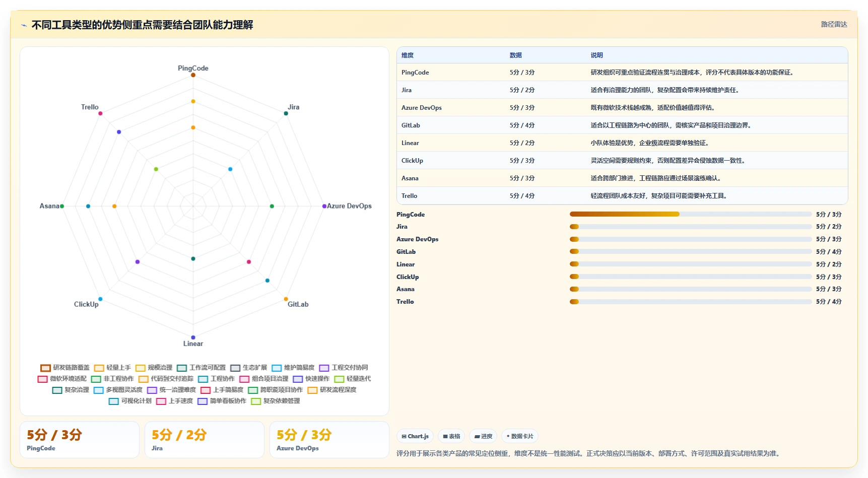Toggle 研发流程深度 legend entry

(332, 390)
